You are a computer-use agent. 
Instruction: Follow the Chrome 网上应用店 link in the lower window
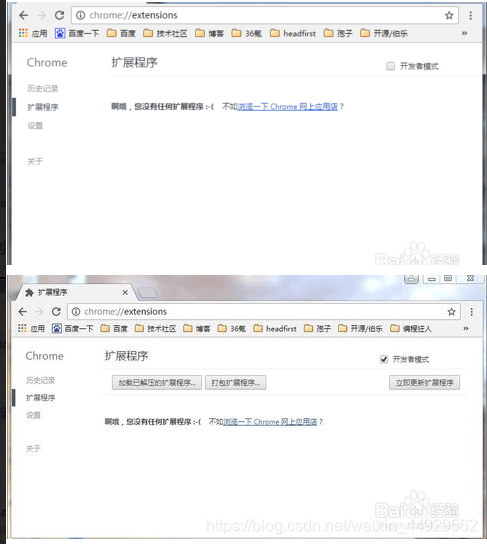(270, 422)
